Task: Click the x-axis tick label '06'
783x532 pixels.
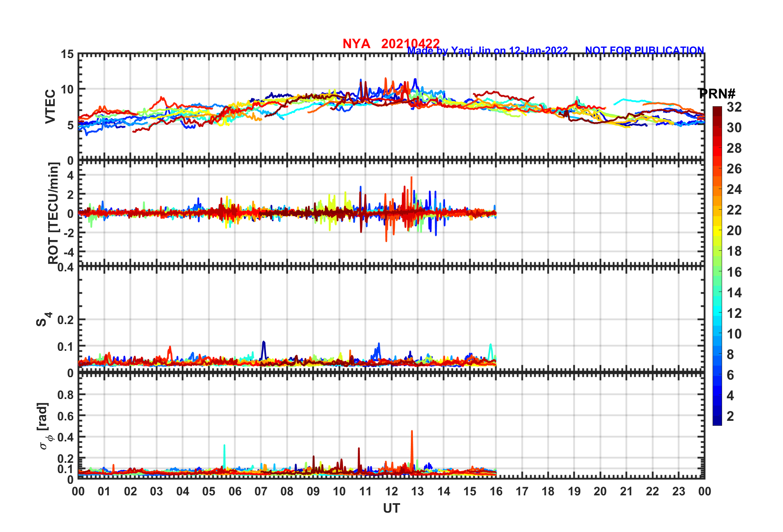Action: click(x=235, y=491)
